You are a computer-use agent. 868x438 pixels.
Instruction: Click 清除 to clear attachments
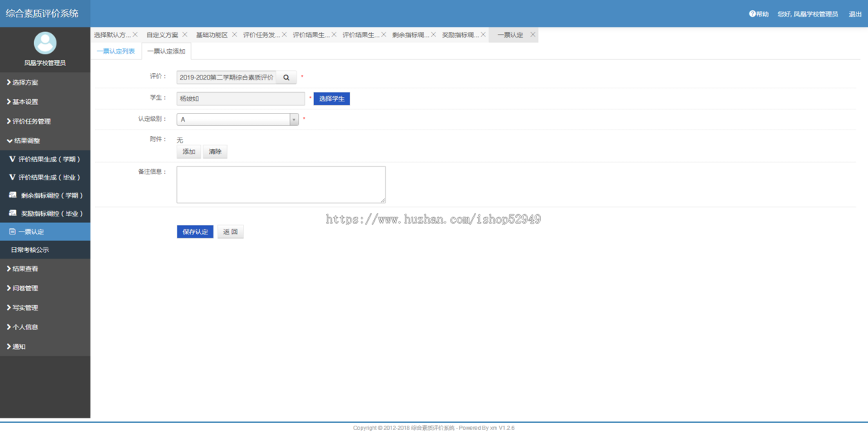[215, 152]
